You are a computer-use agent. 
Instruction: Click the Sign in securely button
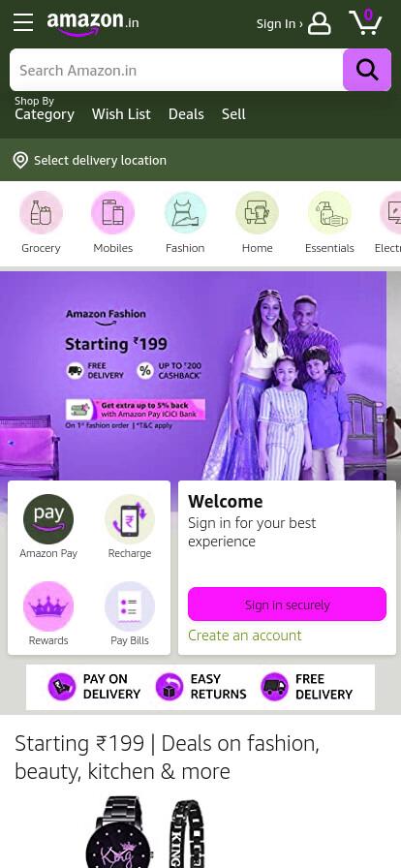(287, 604)
